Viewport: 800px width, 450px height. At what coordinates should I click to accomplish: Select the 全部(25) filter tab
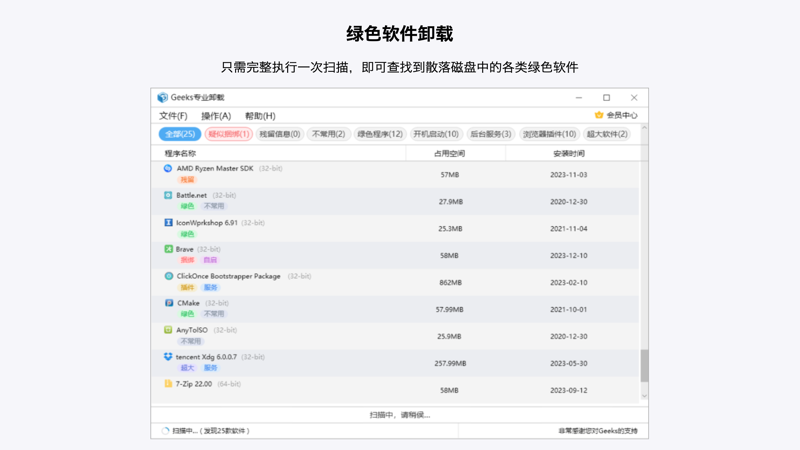180,134
